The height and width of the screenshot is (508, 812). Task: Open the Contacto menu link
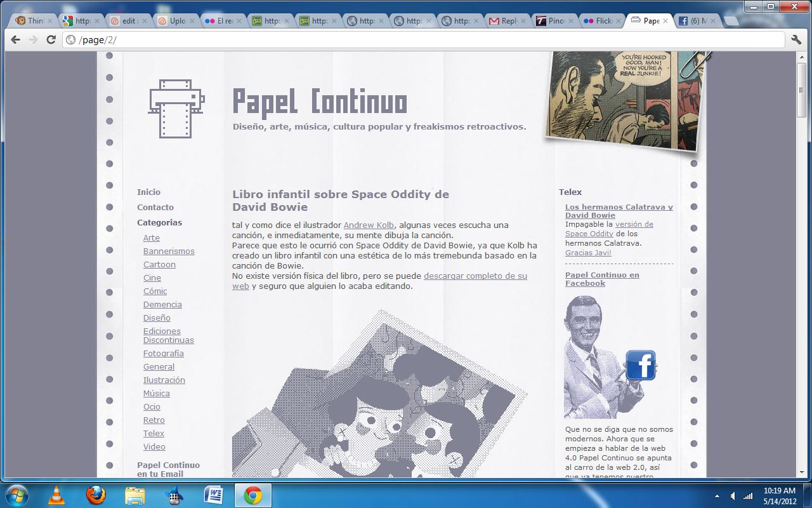[x=155, y=207]
